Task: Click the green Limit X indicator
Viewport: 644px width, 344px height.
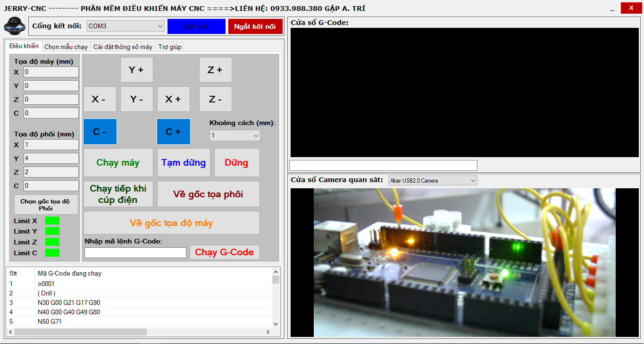Action: point(52,221)
